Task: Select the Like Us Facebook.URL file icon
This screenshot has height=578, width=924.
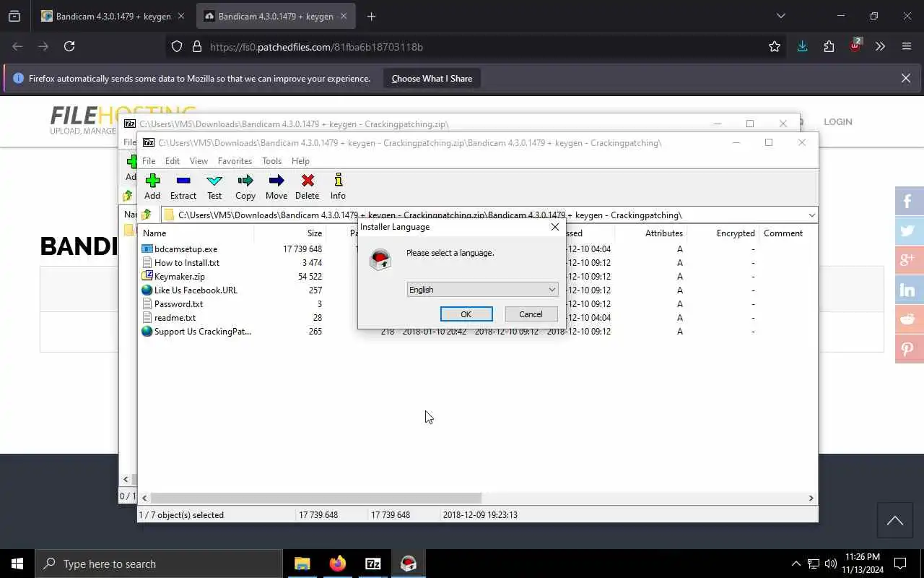Action: tap(147, 290)
